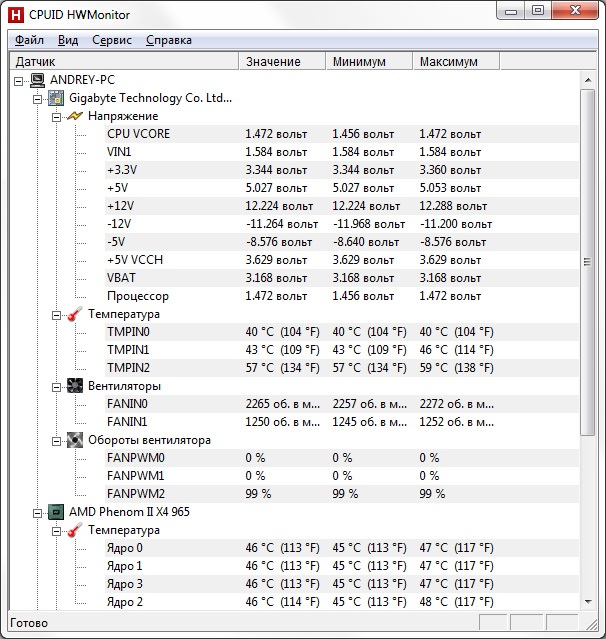Collapse the ANDREY-PC tree node
This screenshot has width=606, height=639.
tap(20, 80)
